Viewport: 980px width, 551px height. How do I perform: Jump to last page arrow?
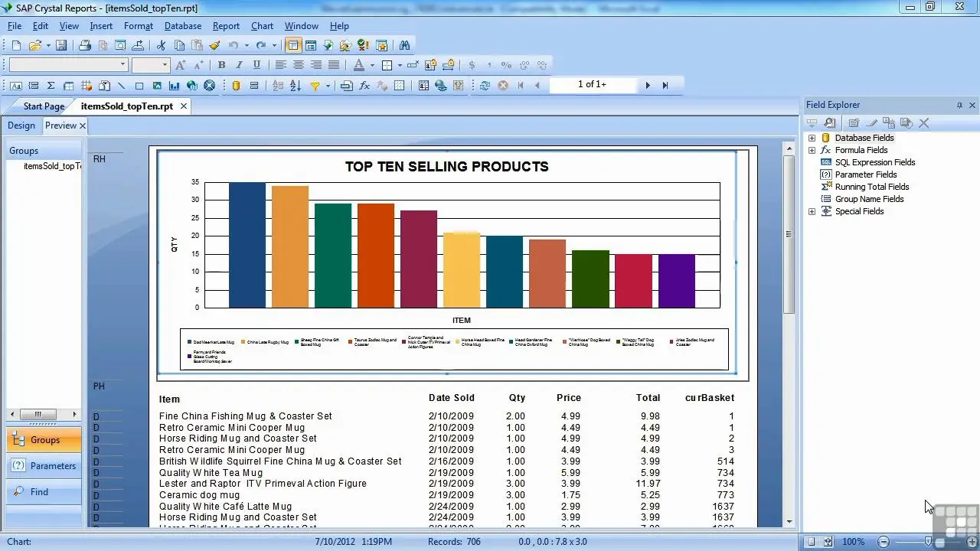(665, 86)
